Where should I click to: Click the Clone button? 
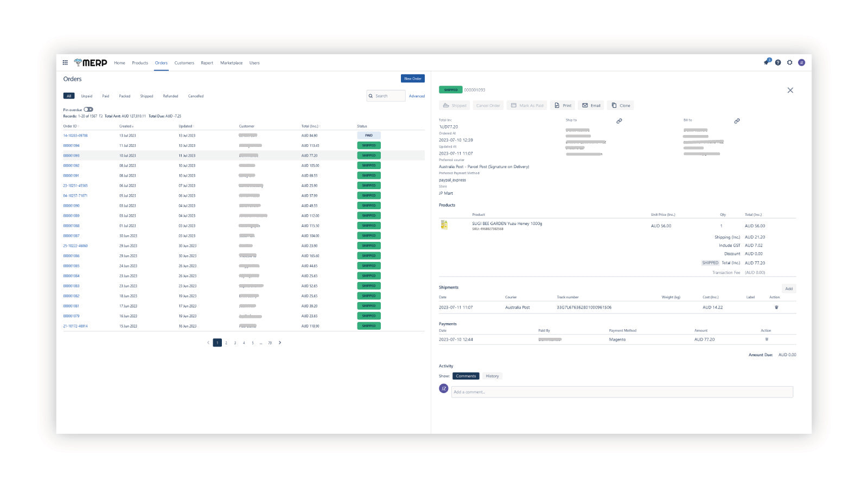pos(621,105)
